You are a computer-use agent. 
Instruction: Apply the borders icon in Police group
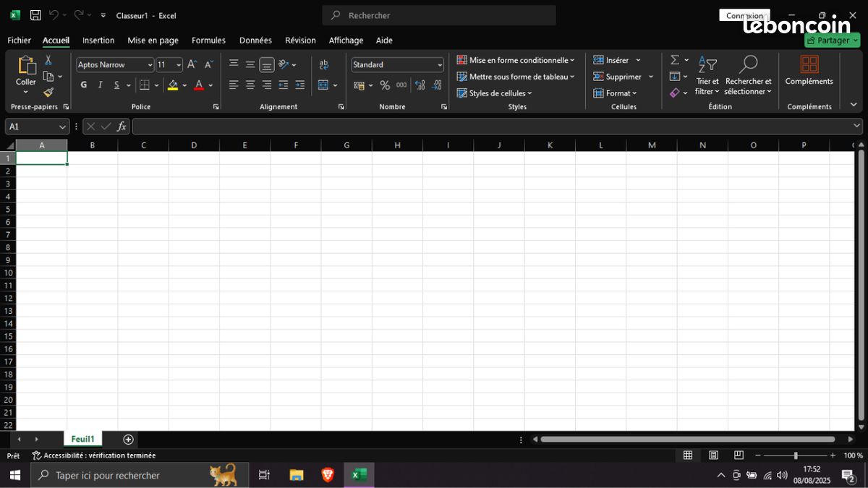pyautogui.click(x=145, y=85)
